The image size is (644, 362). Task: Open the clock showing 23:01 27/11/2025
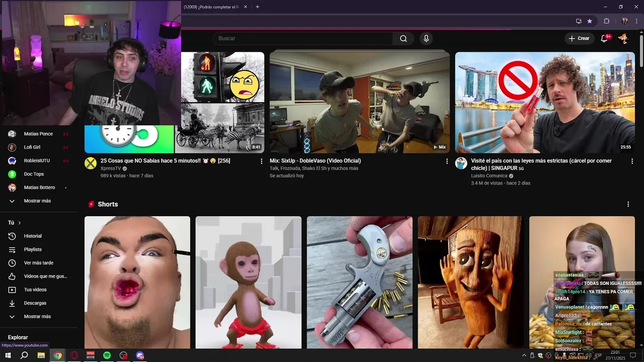tap(615, 355)
